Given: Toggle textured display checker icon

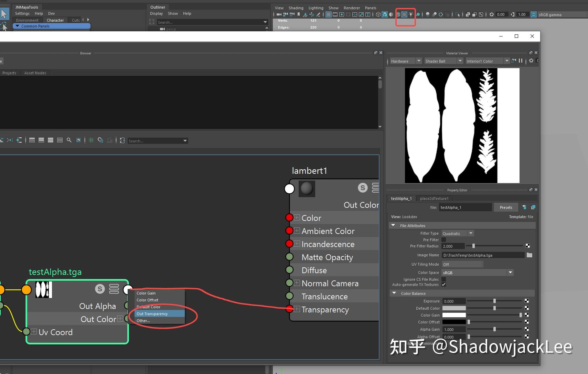Looking at the screenshot, I should click(x=405, y=14).
